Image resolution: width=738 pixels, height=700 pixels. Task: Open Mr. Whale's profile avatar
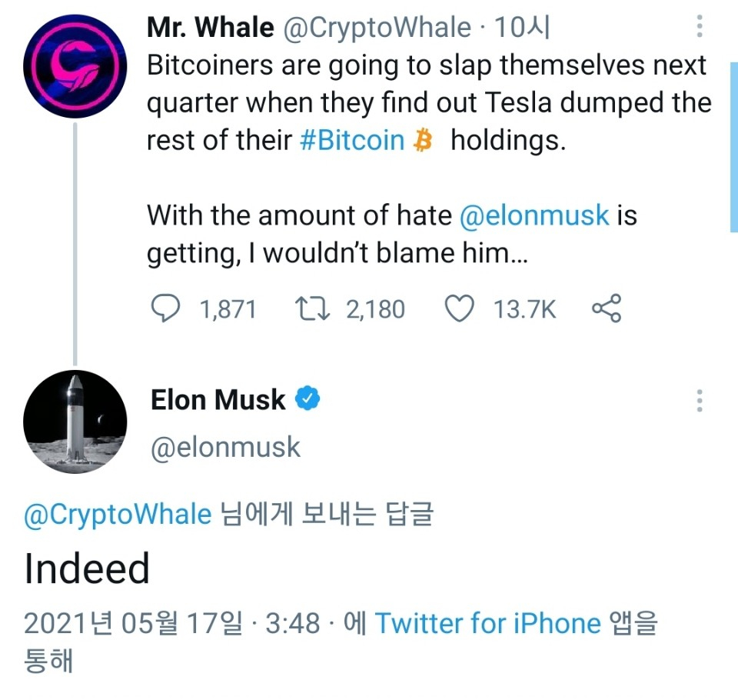click(75, 65)
